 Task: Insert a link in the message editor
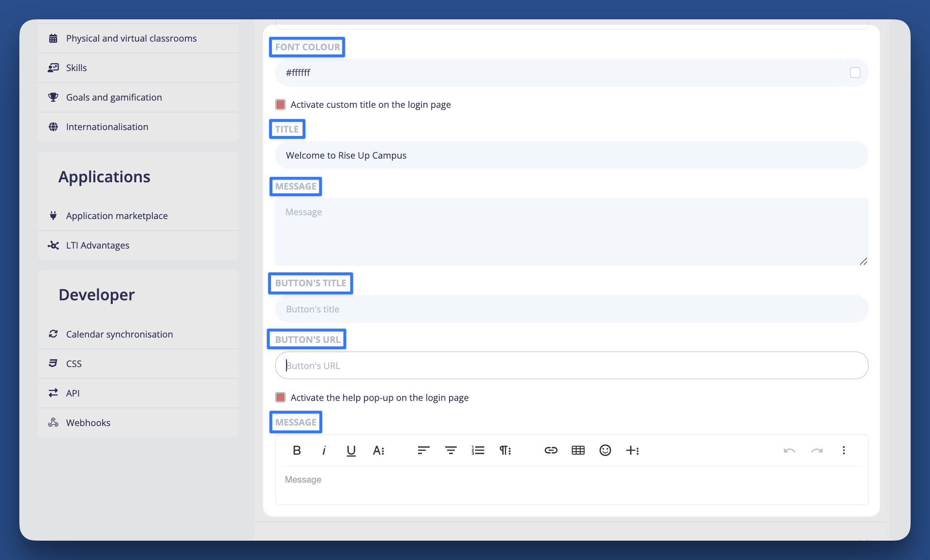click(551, 450)
